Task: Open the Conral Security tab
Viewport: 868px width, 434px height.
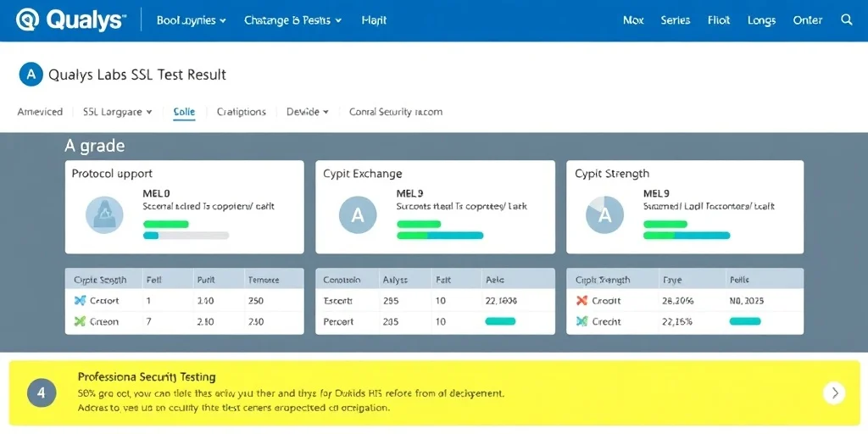Action: coord(396,112)
